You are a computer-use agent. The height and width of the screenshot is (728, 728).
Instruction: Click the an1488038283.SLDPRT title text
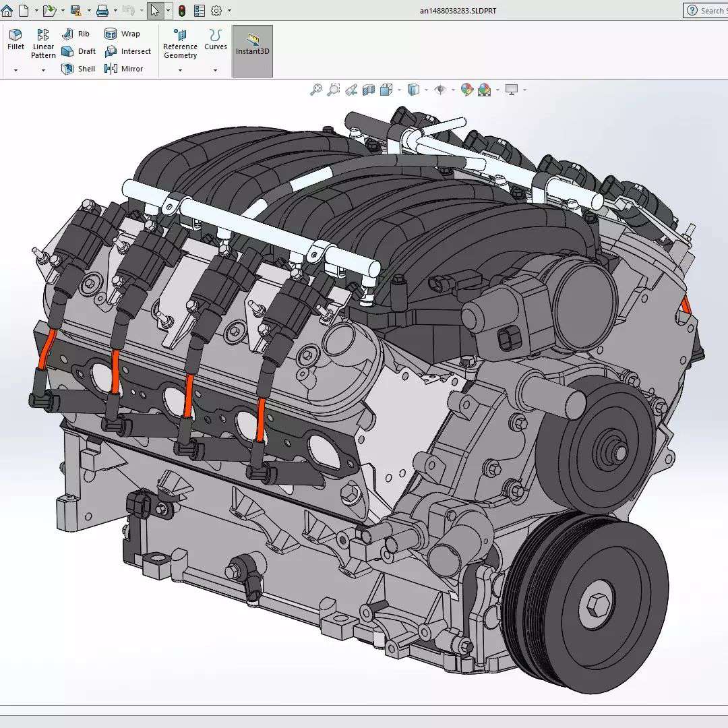click(458, 11)
